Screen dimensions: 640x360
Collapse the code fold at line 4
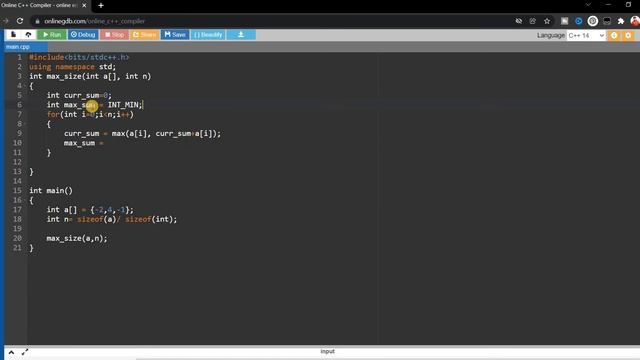24,86
